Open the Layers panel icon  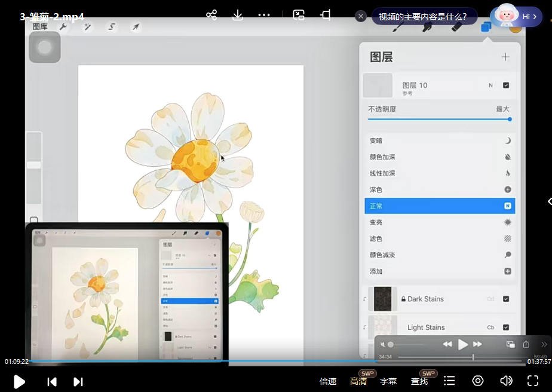486,27
